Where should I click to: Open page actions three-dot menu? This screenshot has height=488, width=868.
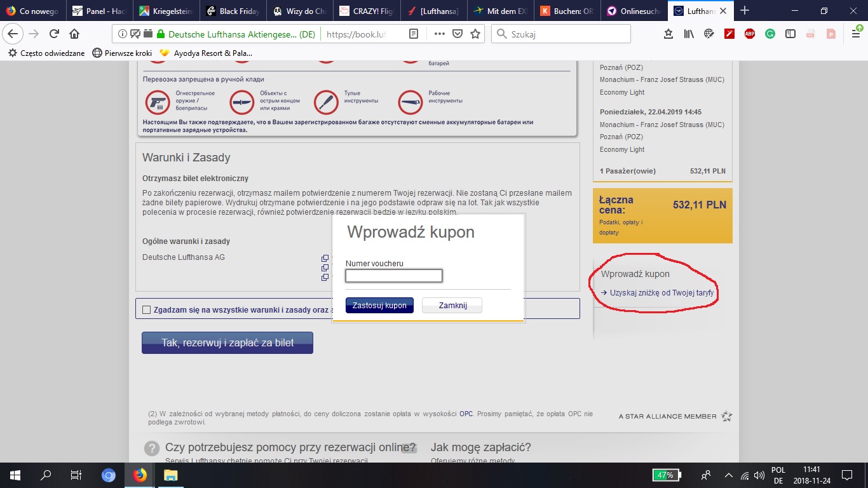[x=440, y=34]
